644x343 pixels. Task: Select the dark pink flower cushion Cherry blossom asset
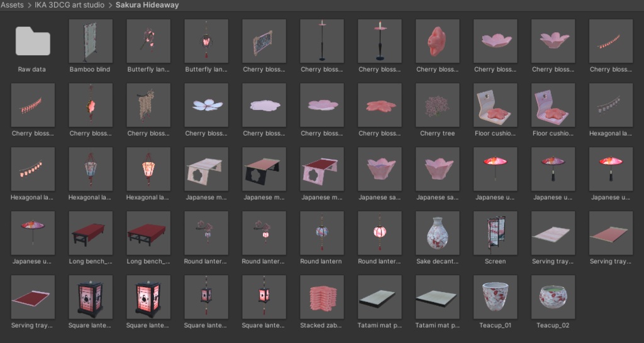pos(379,105)
